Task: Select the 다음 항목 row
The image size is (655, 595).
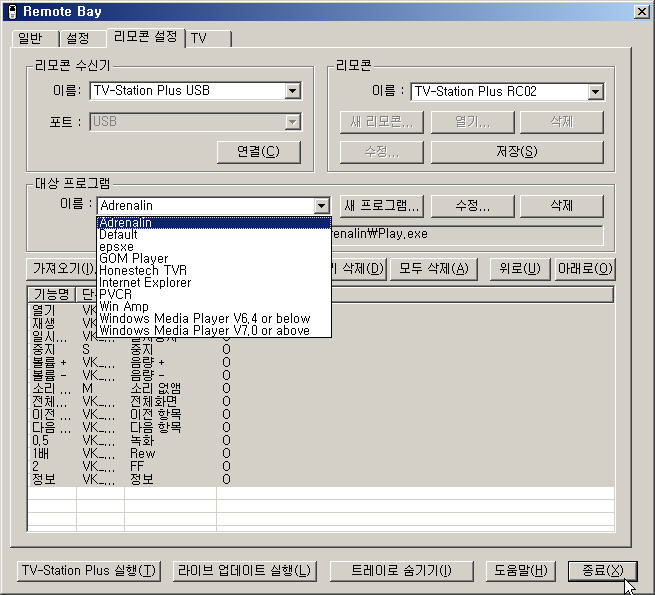Action: [321, 427]
